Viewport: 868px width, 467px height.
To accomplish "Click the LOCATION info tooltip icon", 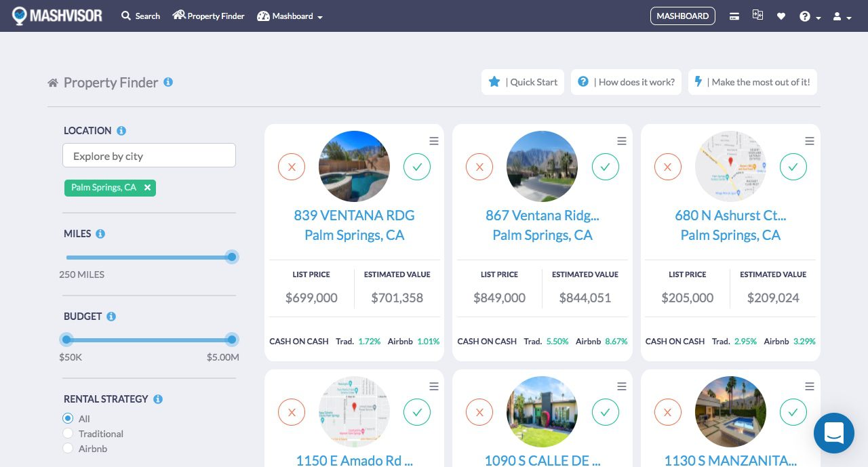I will 121,130.
